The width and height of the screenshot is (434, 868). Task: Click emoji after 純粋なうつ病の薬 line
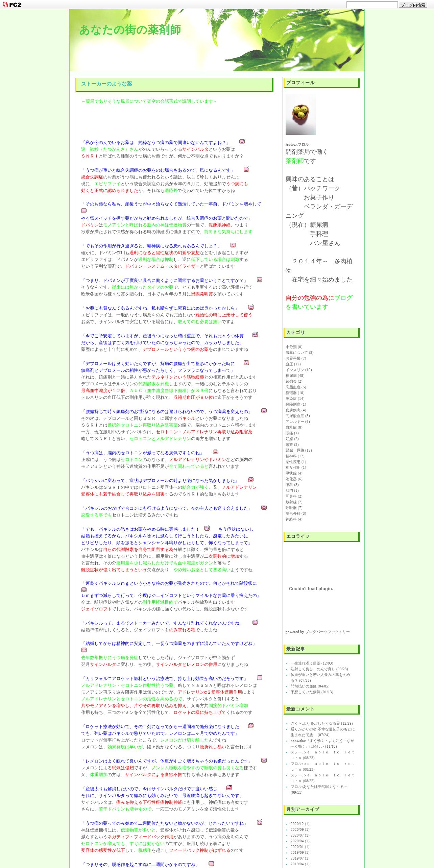242,142
